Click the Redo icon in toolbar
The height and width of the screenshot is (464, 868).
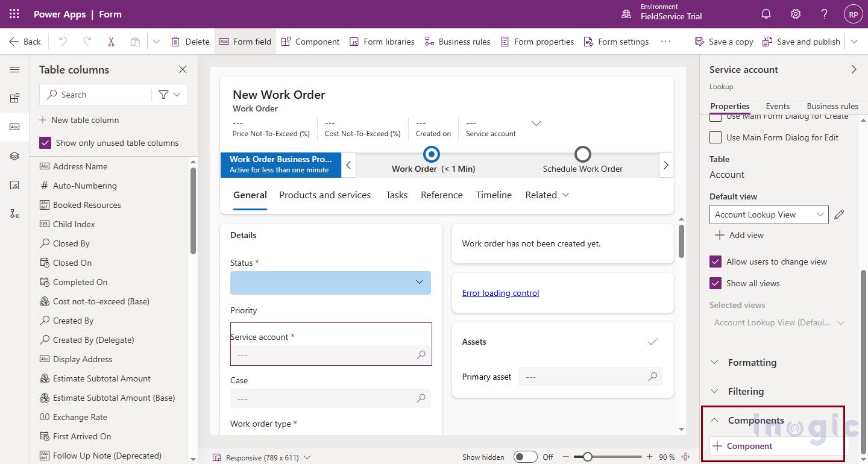tap(87, 42)
